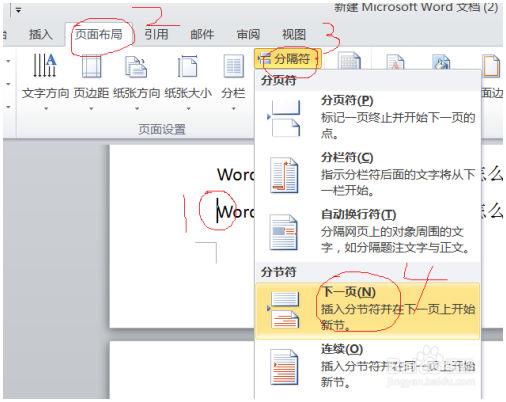Expand the arrow under 纸张大小
The width and height of the screenshot is (506, 402).
point(188,108)
